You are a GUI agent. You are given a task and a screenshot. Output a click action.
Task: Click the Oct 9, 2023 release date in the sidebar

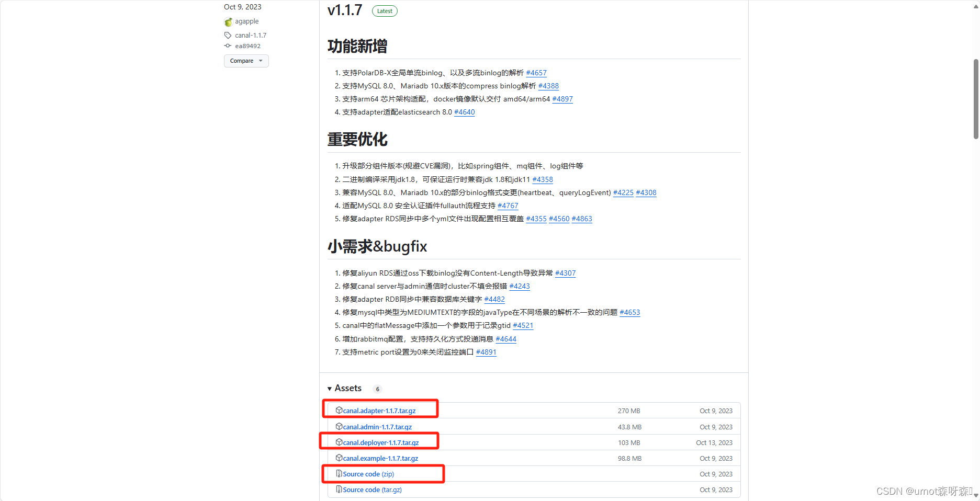tap(243, 7)
